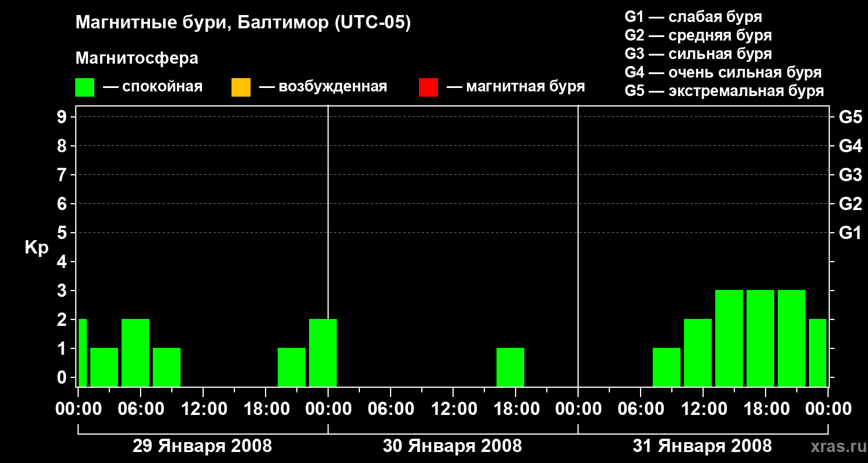Click the '— спокойная' legend label
Screen dimensions: 868x463
coord(153,87)
